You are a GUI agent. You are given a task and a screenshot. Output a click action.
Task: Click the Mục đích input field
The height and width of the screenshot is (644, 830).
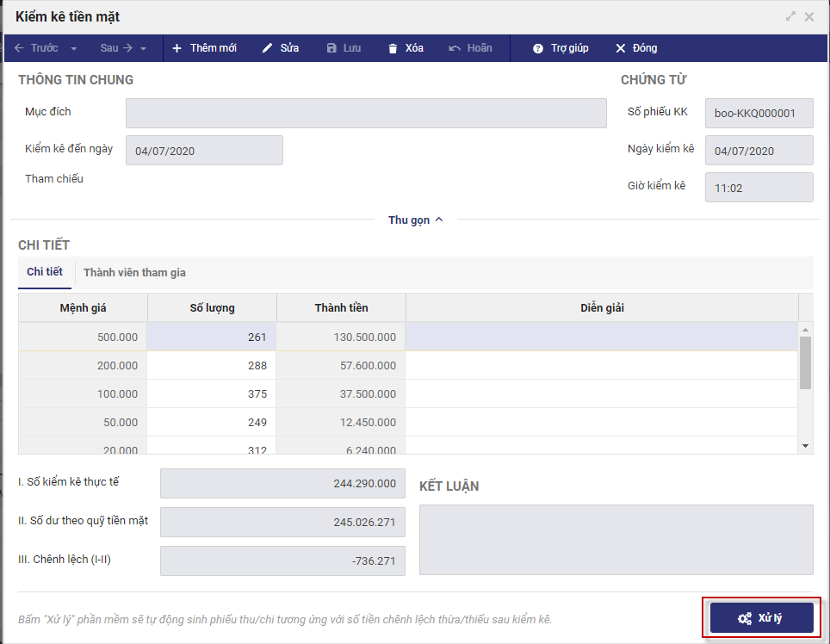366,113
